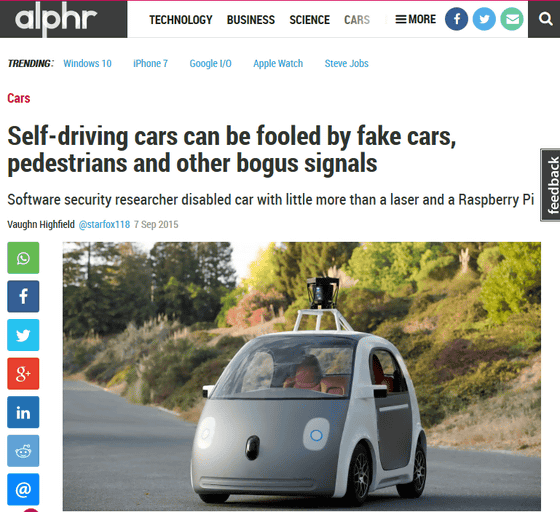Open the search magnifier icon
Image resolution: width=560 pixels, height=512 pixels.
click(545, 19)
